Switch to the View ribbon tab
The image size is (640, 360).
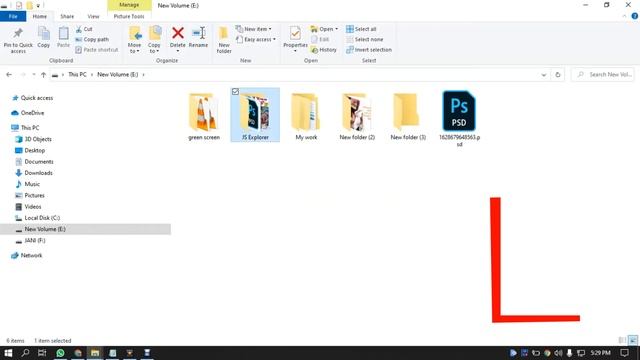pyautogui.click(x=93, y=16)
